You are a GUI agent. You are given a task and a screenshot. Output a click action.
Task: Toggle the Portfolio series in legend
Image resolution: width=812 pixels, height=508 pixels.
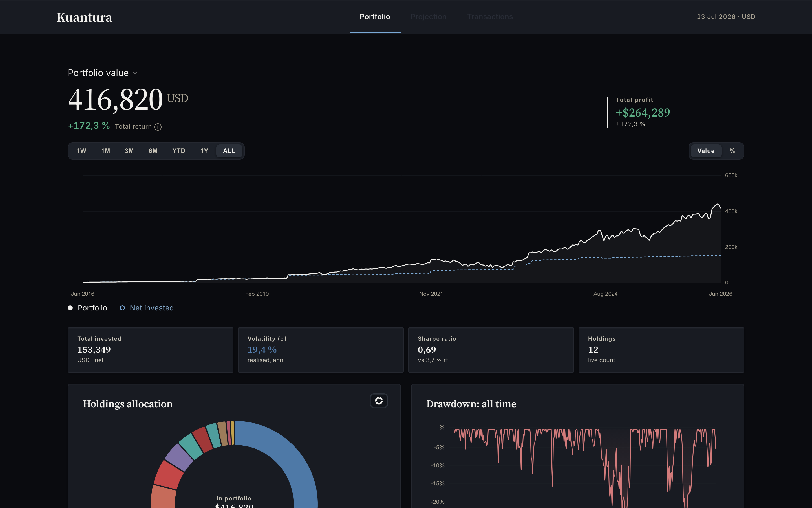[88, 308]
